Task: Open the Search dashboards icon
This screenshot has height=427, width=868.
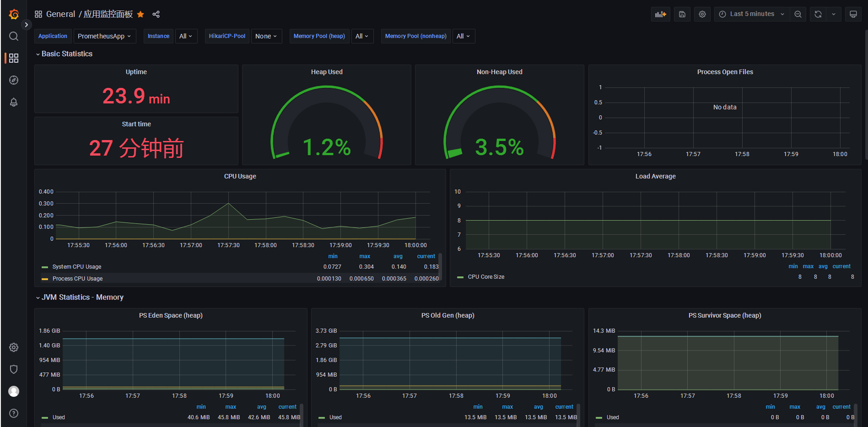Action: point(14,36)
